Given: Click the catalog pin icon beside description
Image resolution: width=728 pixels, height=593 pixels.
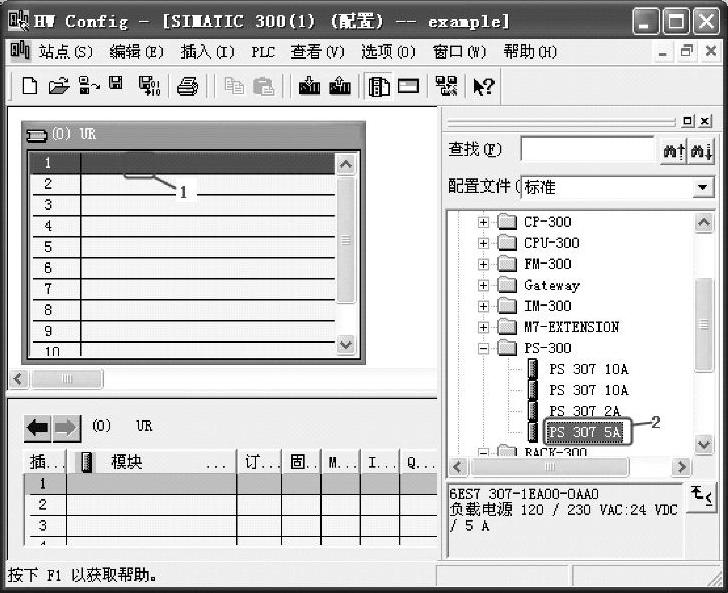Looking at the screenshot, I should click(701, 496).
